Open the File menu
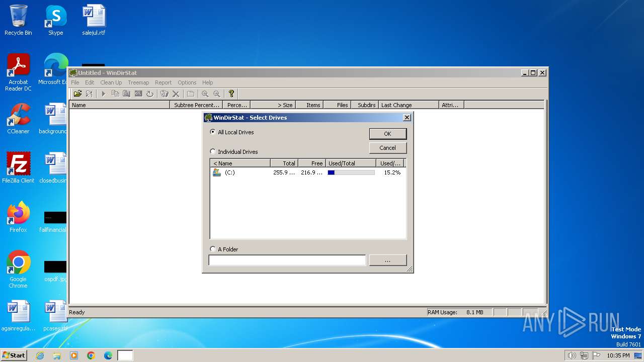Screen dimensions: 644x362 click(x=75, y=82)
